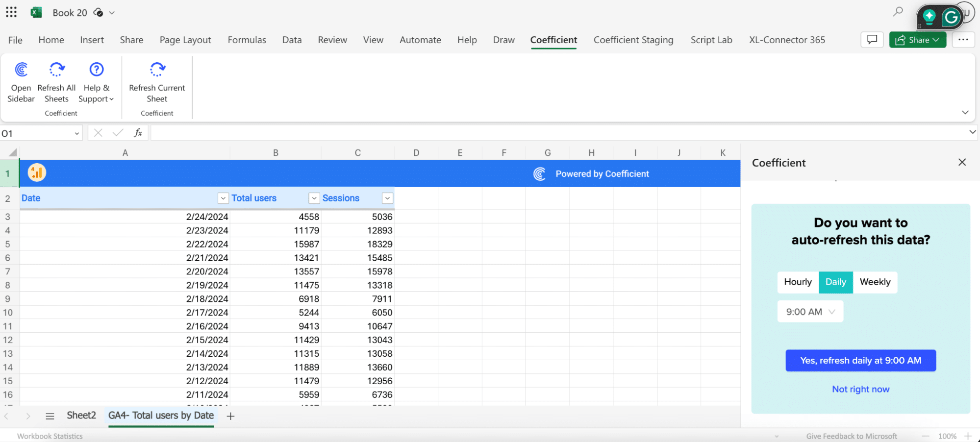
Task: Open the Sessions column filter dropdown
Action: pyautogui.click(x=387, y=198)
